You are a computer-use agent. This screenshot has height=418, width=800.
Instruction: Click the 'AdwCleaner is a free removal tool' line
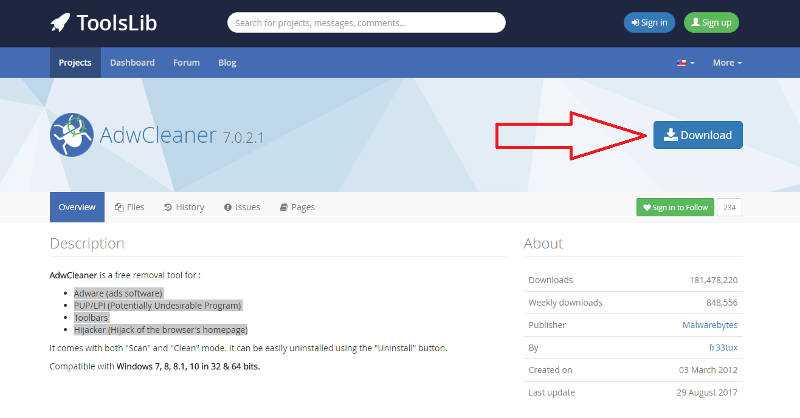tap(125, 275)
